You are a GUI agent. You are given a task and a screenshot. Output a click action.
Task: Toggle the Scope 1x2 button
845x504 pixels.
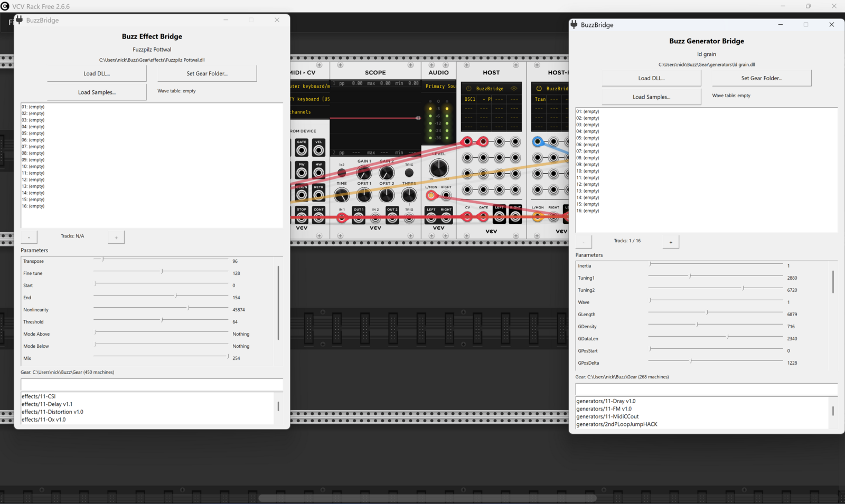tap(342, 173)
